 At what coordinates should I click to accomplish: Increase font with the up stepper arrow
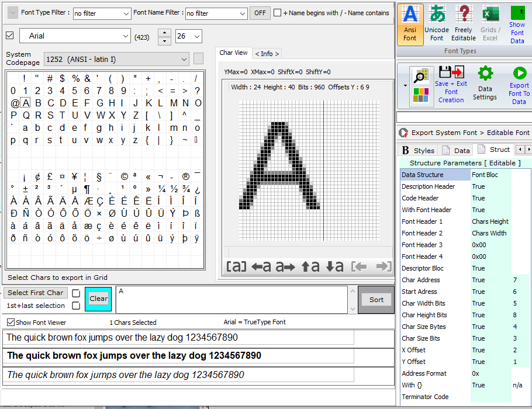click(x=164, y=33)
